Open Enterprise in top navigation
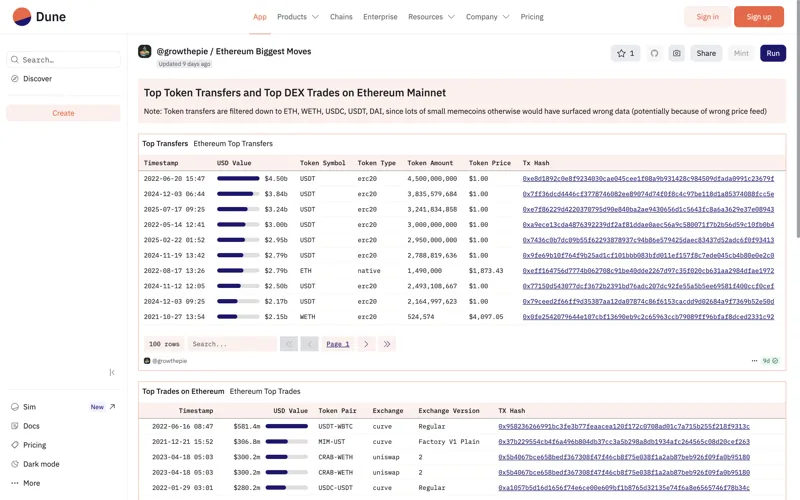 [x=380, y=17]
